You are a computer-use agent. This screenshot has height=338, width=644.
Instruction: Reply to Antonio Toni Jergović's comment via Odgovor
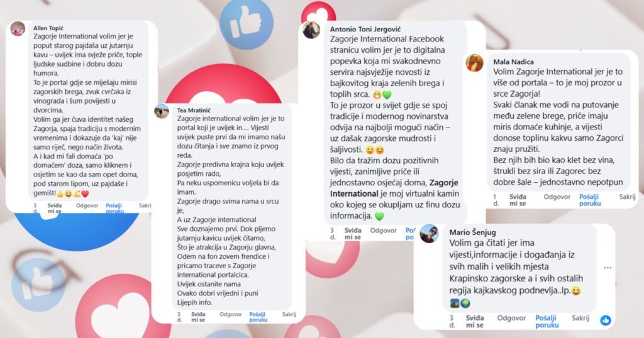point(383,231)
